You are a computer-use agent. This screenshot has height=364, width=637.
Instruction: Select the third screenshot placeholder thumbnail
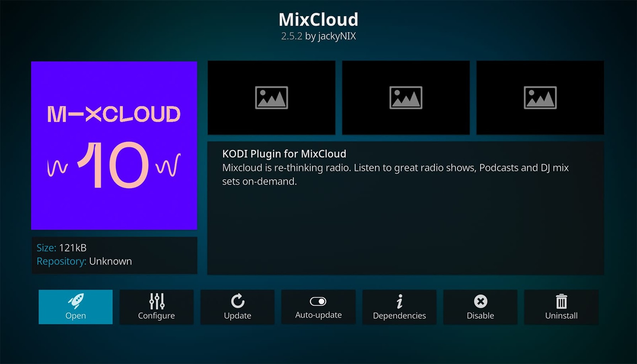pos(540,98)
